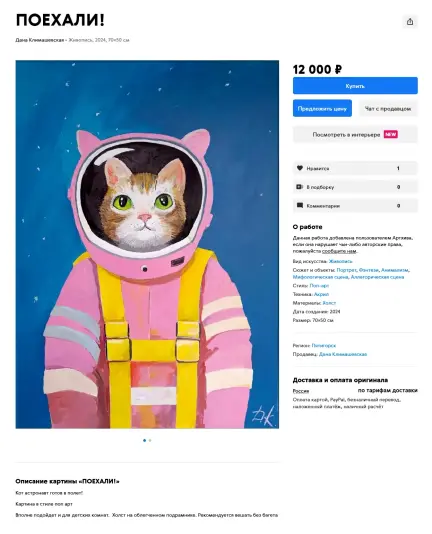
Task: Click the add-to-collection icon В подборку
Action: tap(300, 187)
